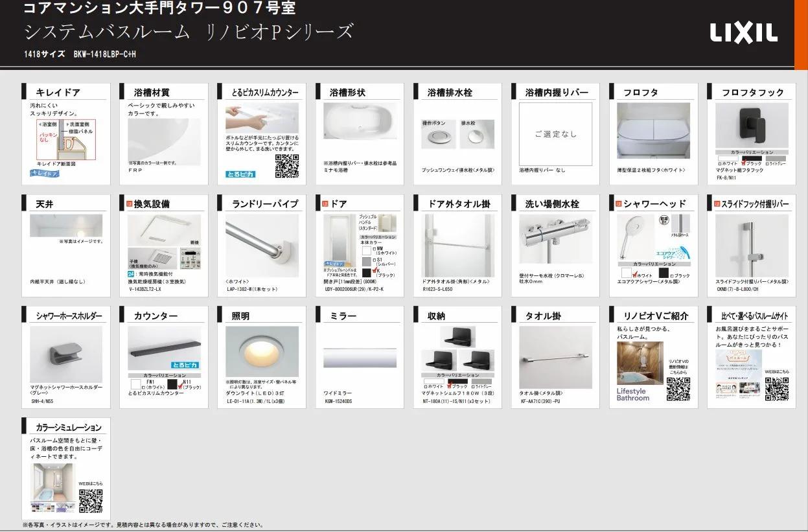Click the red badge next to 換気設備 title
This screenshot has height=532, width=808.
coord(128,203)
